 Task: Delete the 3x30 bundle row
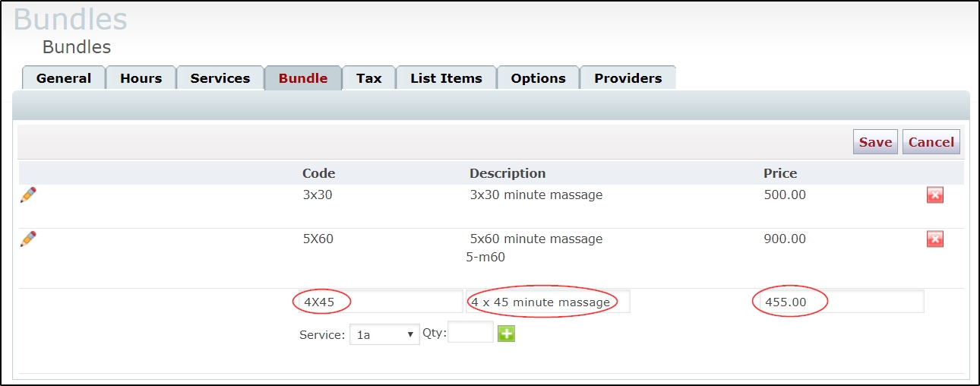click(x=935, y=195)
